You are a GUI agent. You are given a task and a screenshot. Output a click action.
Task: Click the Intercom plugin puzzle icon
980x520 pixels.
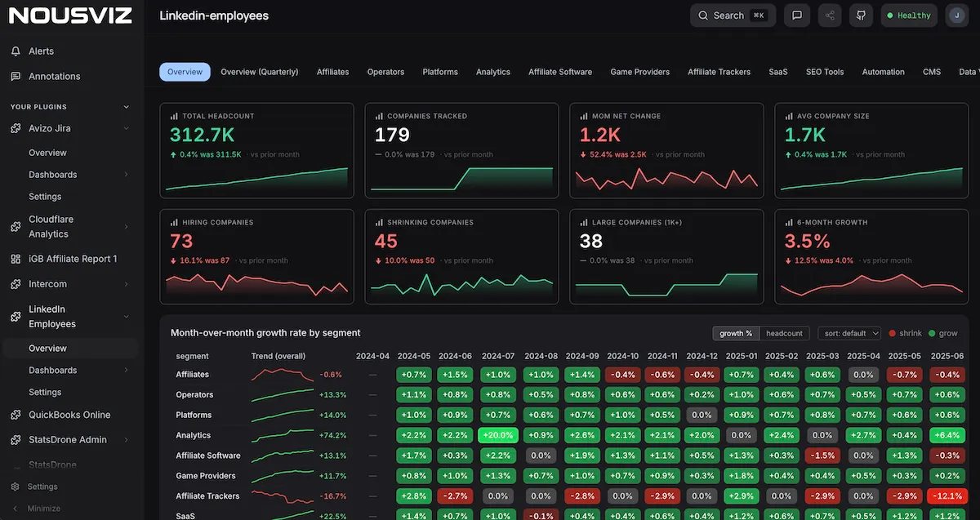[16, 284]
